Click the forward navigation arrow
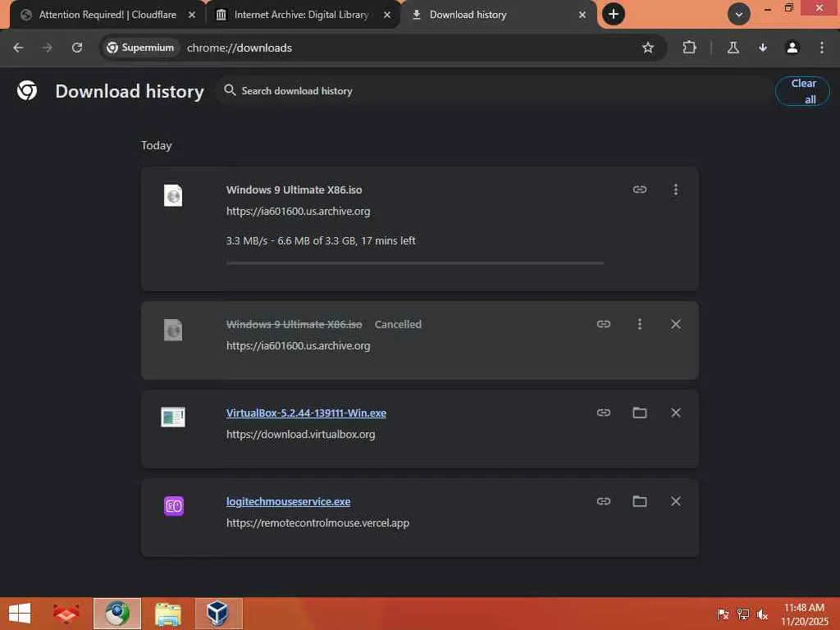 [x=48, y=48]
